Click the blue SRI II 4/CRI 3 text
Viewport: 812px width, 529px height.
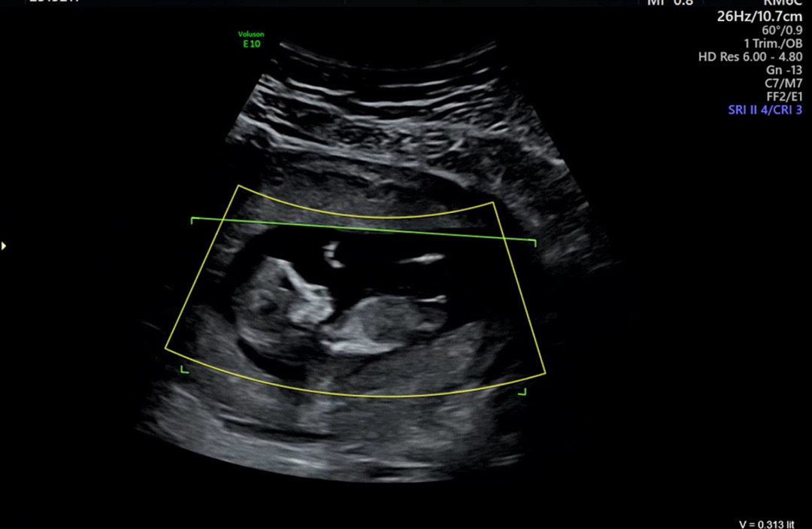pyautogui.click(x=765, y=110)
